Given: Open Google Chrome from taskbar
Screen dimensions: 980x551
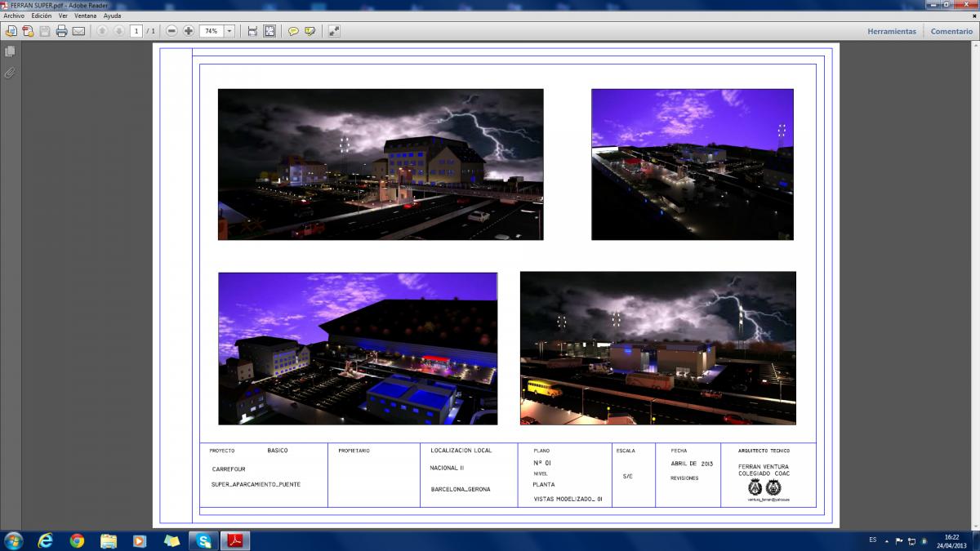Looking at the screenshot, I should coord(77,540).
